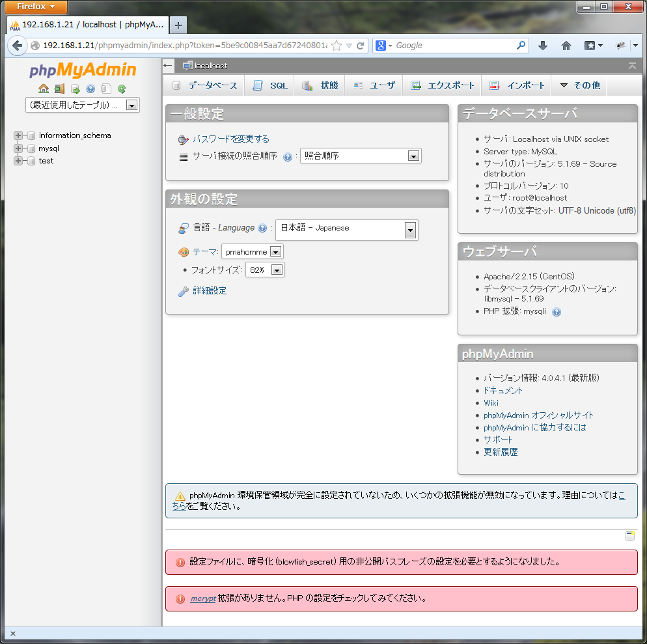Close the add-on bar with the x
647x644 pixels.
tap(13, 634)
